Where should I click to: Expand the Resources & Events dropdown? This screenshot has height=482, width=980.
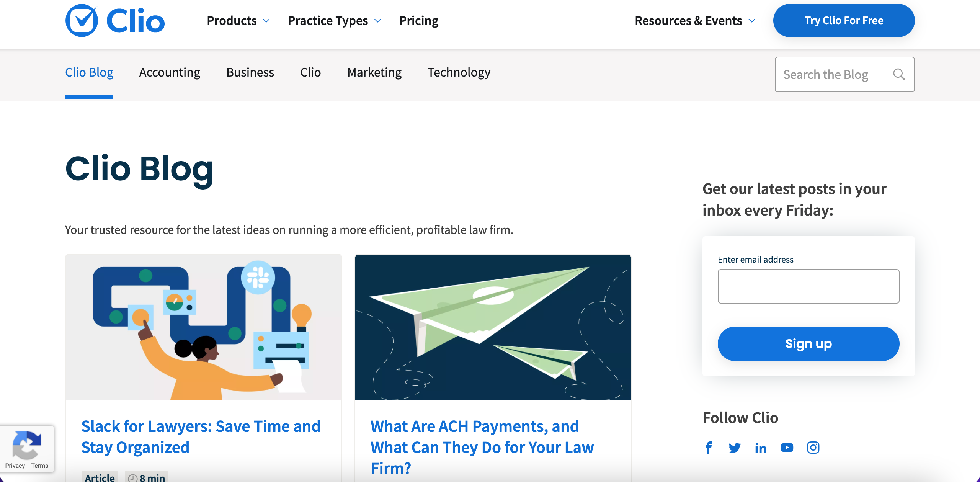pos(695,21)
